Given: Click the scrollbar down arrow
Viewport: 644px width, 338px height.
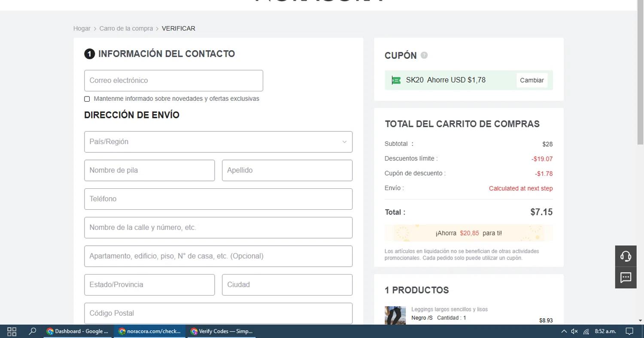Looking at the screenshot, I should (640, 320).
